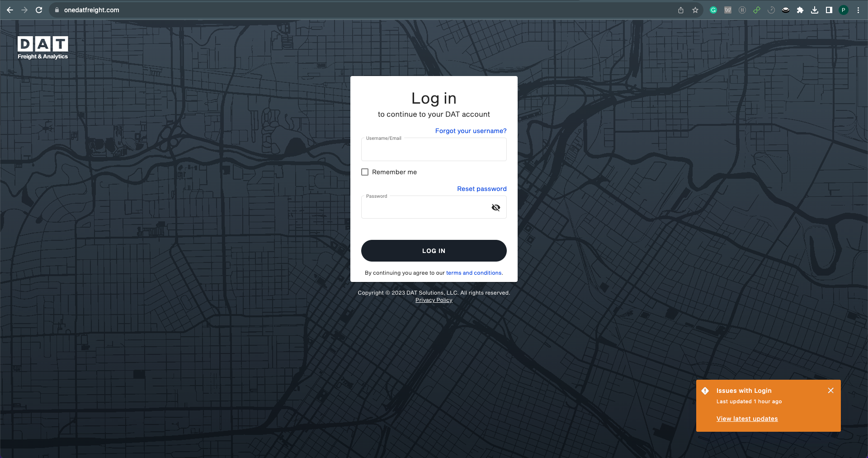Click the black-and-white disc extension icon

pyautogui.click(x=786, y=10)
